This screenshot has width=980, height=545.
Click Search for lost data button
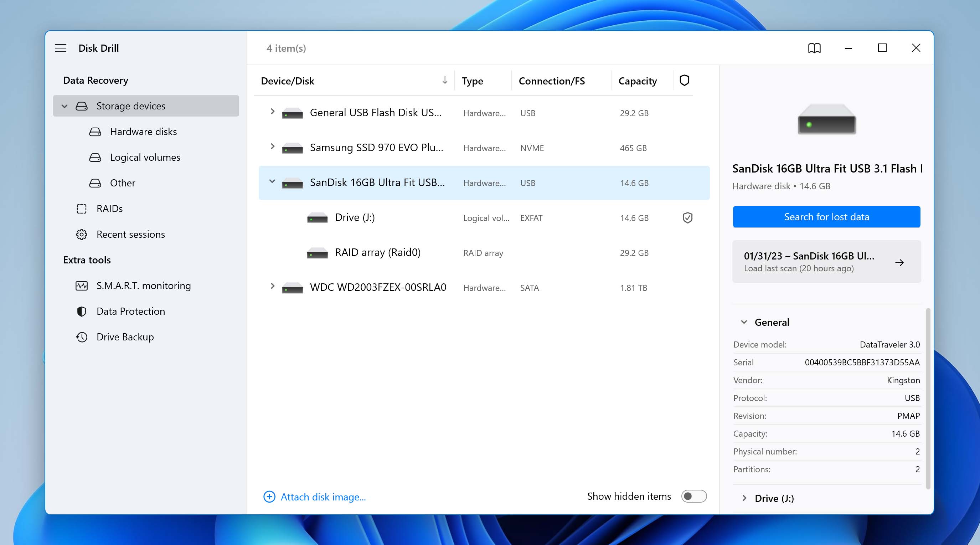pyautogui.click(x=826, y=216)
